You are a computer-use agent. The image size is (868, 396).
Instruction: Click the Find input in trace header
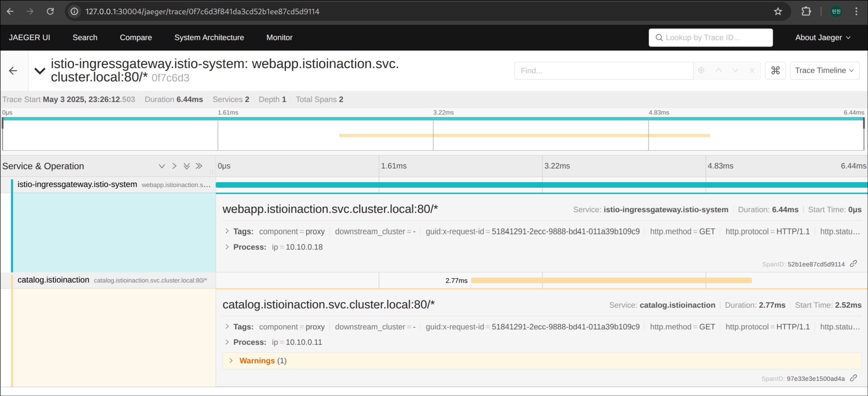point(604,71)
